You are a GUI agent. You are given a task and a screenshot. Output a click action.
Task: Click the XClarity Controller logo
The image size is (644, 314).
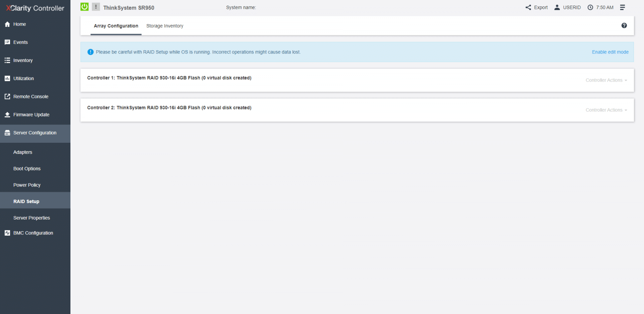point(35,8)
